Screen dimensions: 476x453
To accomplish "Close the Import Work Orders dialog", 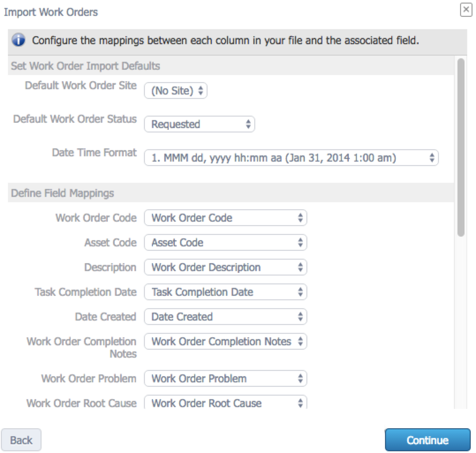I will click(x=466, y=10).
